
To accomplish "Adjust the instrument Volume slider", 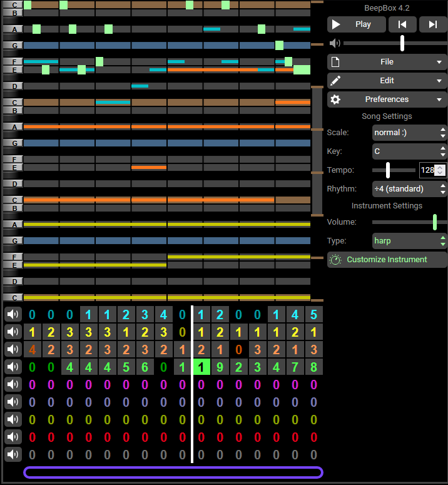I will (410, 222).
